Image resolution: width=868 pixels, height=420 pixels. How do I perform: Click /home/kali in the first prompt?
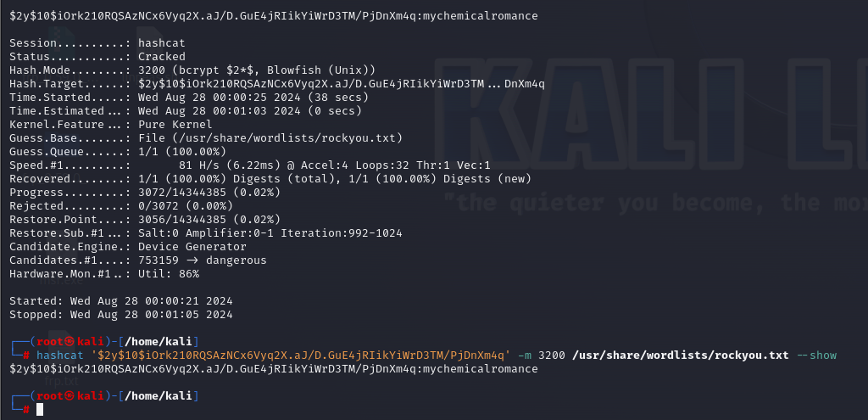159,341
